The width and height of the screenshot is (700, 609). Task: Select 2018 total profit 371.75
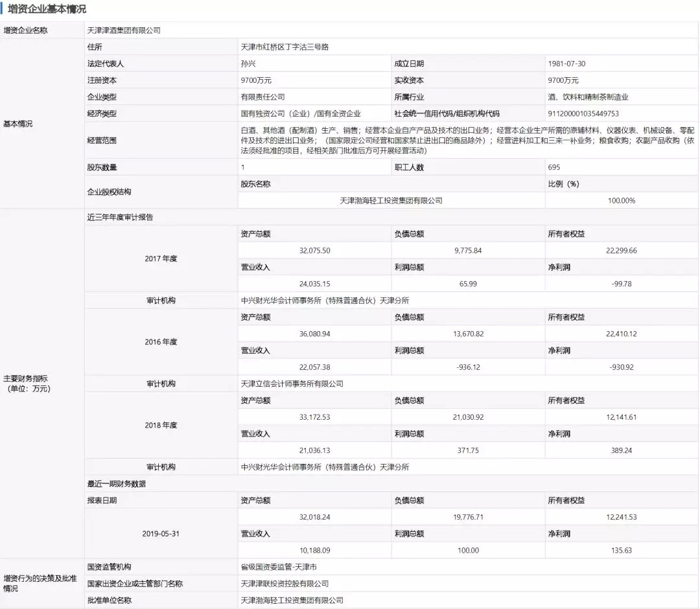[x=468, y=451]
